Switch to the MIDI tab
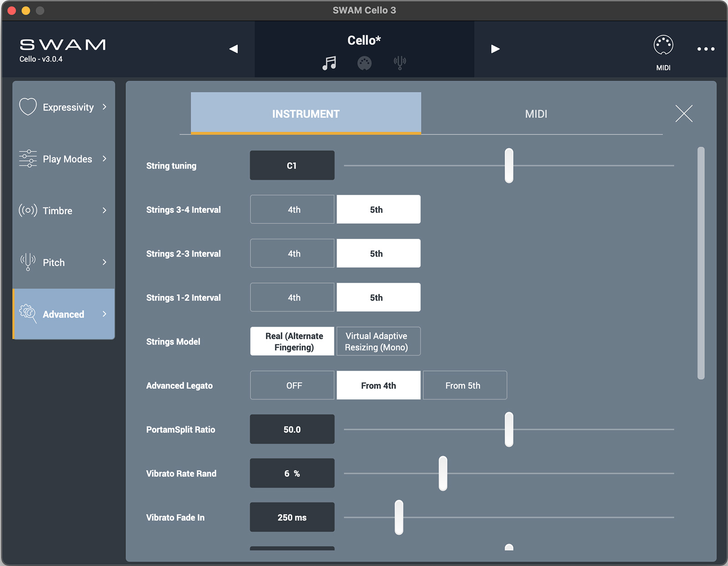Image resolution: width=728 pixels, height=566 pixels. pyautogui.click(x=536, y=113)
